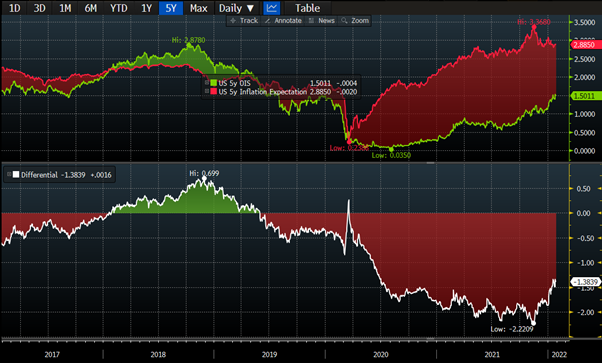Image resolution: width=602 pixels, height=363 pixels.
Task: Click the line chart view icon
Action: coord(272,8)
